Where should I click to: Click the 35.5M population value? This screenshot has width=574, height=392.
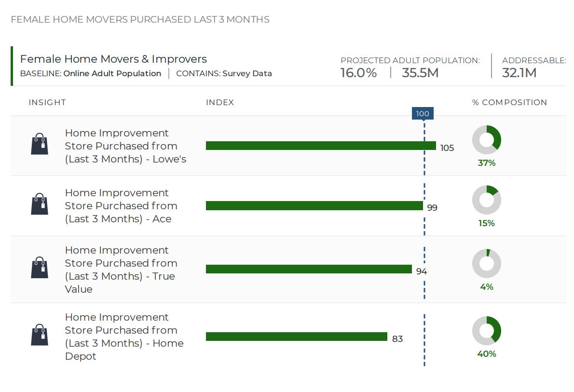pos(420,73)
